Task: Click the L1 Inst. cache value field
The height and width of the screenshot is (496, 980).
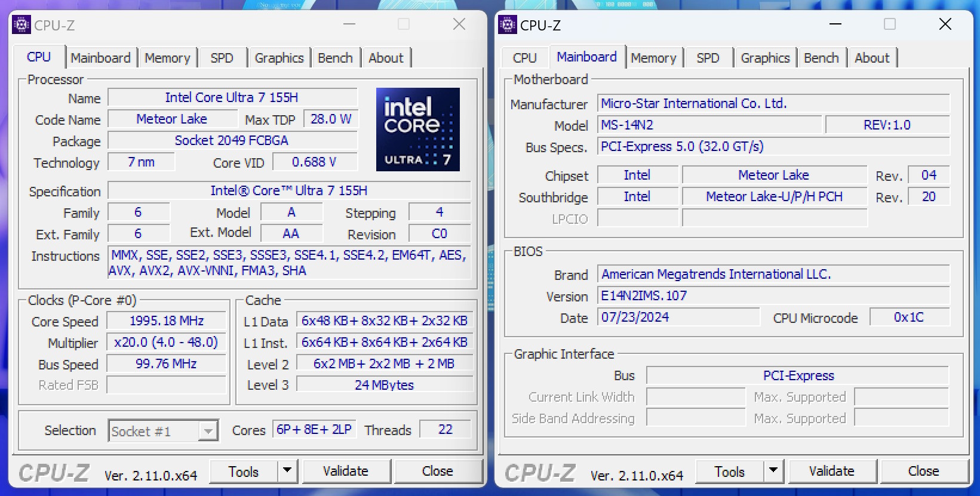Action: (x=385, y=342)
